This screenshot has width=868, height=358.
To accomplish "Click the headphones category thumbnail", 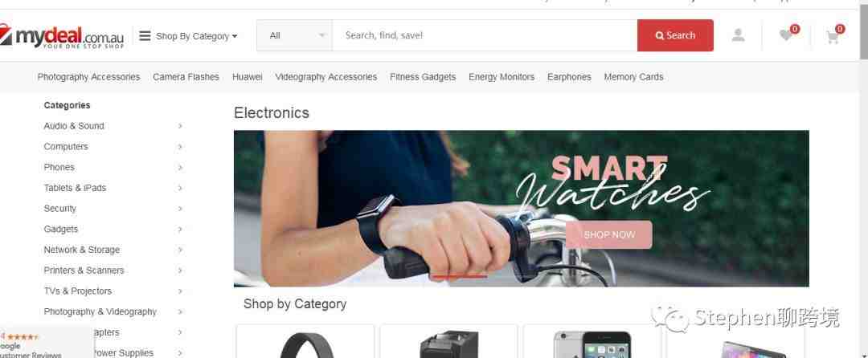I will tap(305, 341).
